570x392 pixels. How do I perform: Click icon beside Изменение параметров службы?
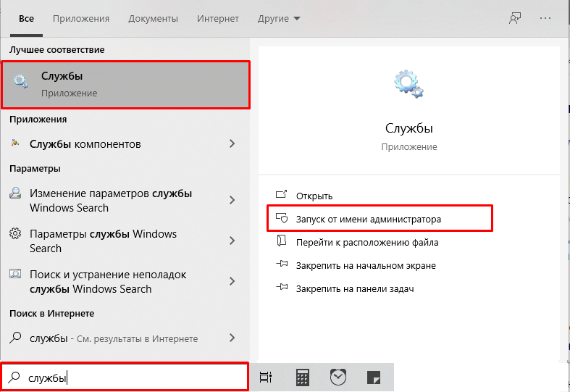click(x=15, y=193)
